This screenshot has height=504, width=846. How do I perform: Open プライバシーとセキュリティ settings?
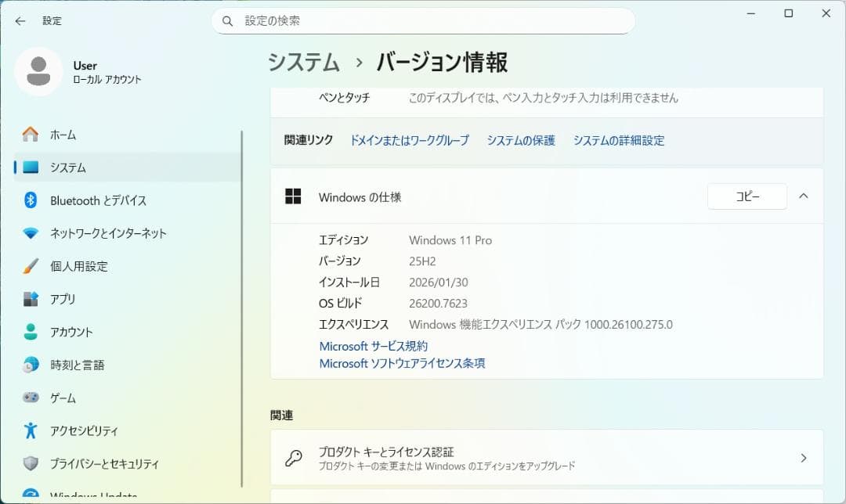128,463
